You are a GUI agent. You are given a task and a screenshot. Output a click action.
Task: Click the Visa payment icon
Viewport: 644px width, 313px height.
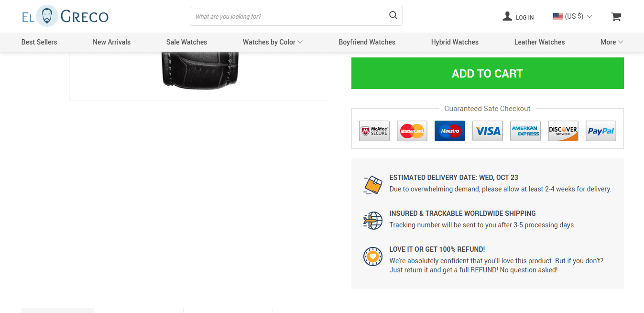(488, 131)
